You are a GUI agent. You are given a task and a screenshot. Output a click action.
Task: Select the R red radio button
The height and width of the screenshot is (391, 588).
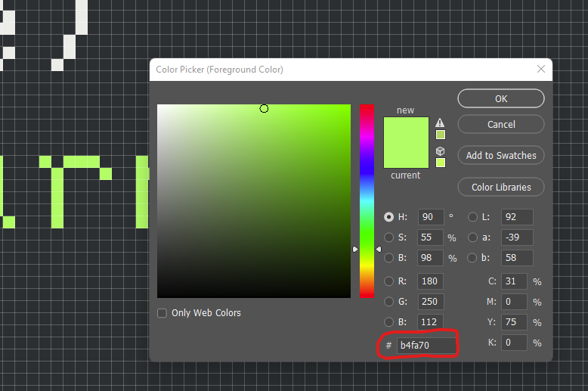coord(389,281)
